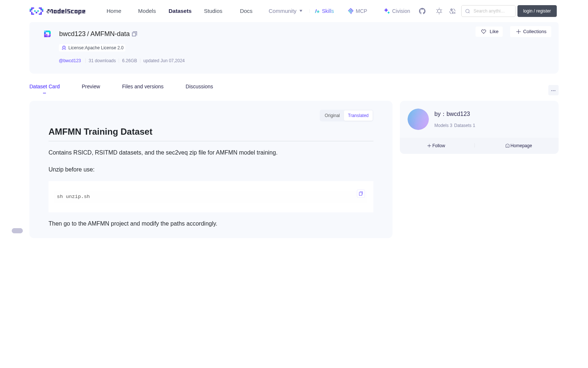This screenshot has height=368, width=588.
Task: Click the '6.26GB' size text
Action: [129, 61]
